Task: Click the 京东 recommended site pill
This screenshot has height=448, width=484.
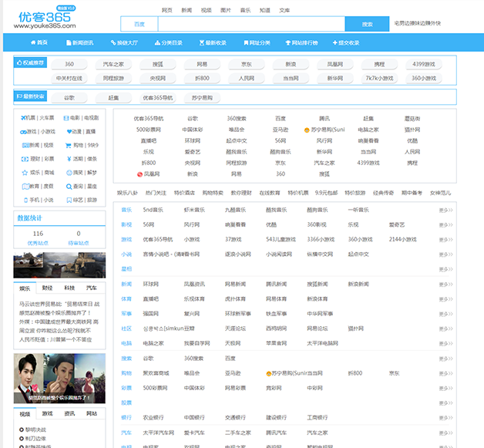Action: coord(246,64)
